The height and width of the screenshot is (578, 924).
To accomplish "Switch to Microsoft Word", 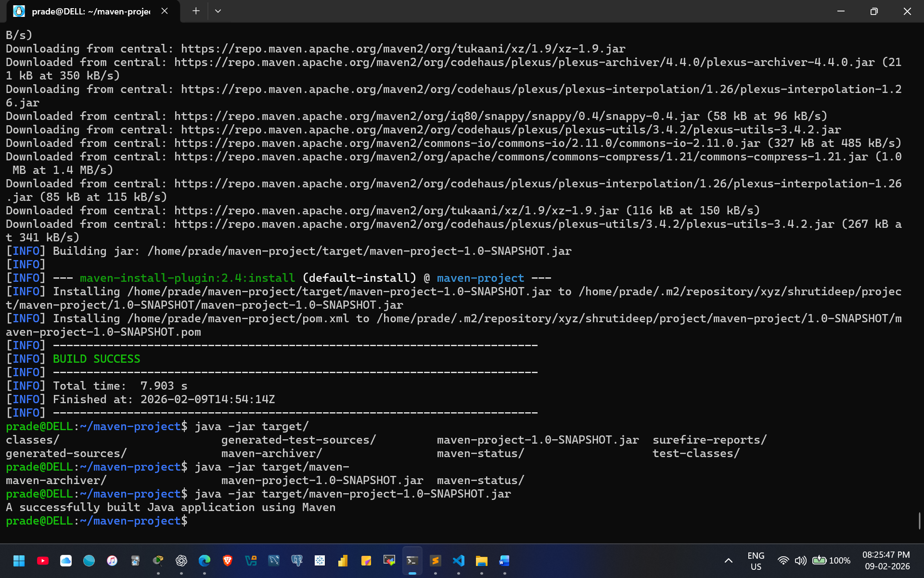I will click(x=505, y=561).
